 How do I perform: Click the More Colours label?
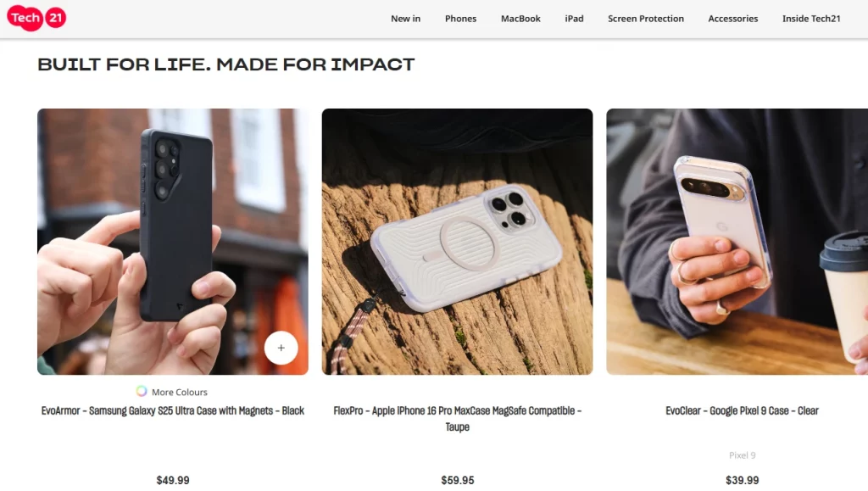pyautogui.click(x=180, y=392)
